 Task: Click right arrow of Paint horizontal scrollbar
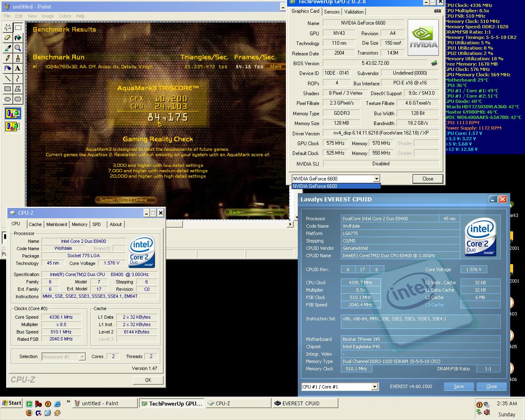(290, 224)
